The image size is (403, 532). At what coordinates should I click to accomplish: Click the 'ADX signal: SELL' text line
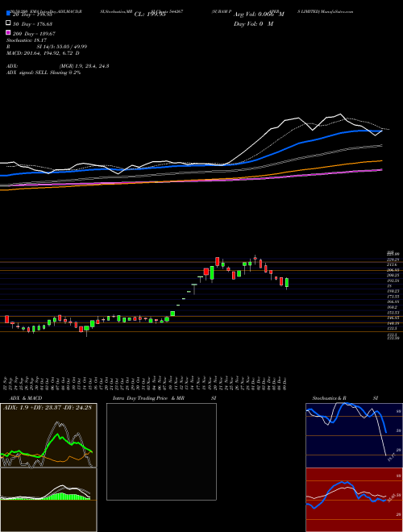click(x=44, y=73)
